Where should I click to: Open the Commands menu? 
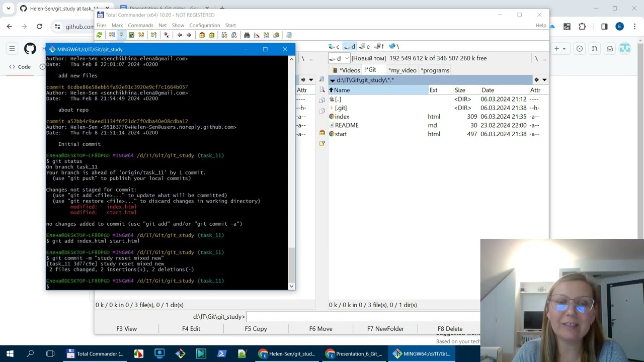pyautogui.click(x=140, y=25)
